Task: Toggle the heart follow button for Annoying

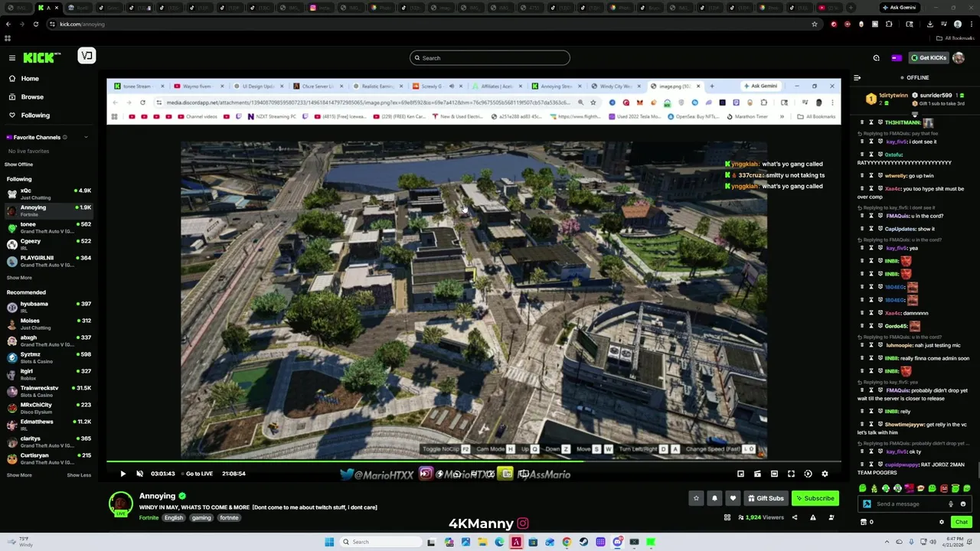Action: (x=733, y=498)
